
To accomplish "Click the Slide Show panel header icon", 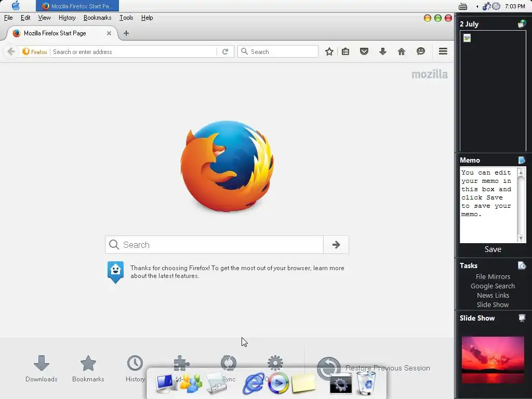I will [522, 318].
